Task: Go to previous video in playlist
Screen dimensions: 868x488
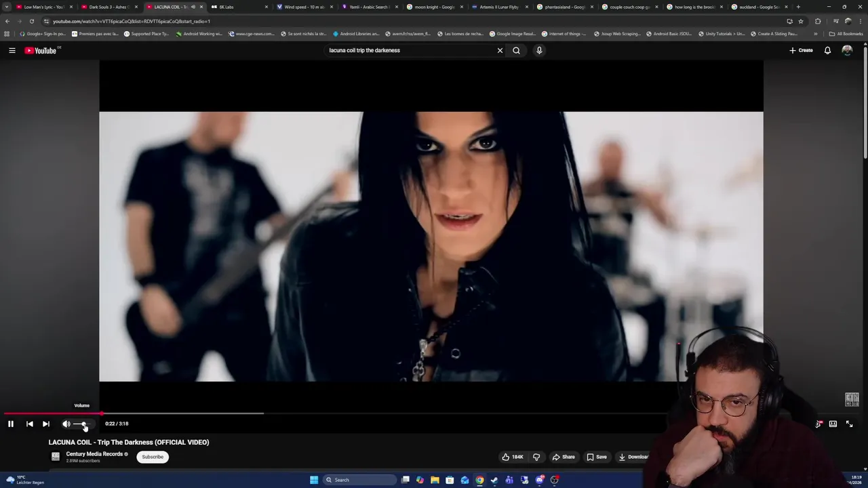Action: (x=30, y=424)
